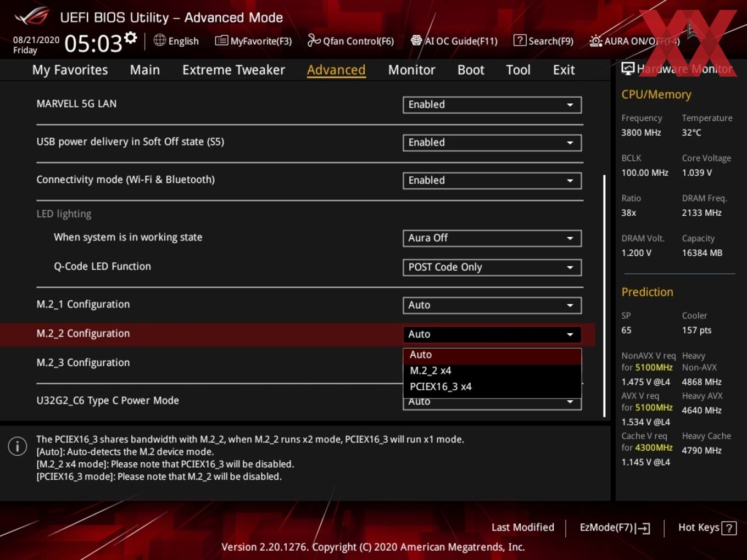This screenshot has width=747, height=560.
Task: Click the Qfan Control fan icon
Action: click(x=314, y=41)
